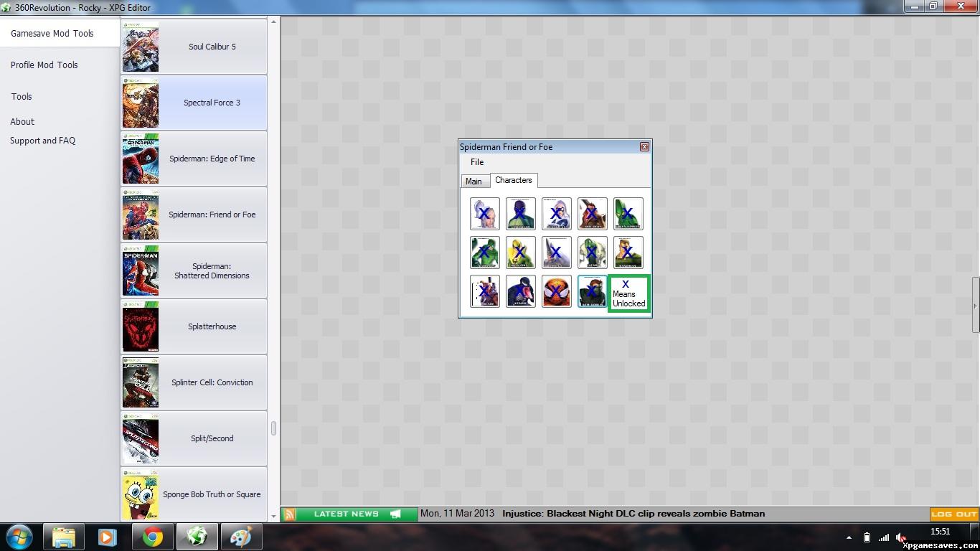
Task: Select the Iron Fist character portrait
Action: (x=521, y=253)
